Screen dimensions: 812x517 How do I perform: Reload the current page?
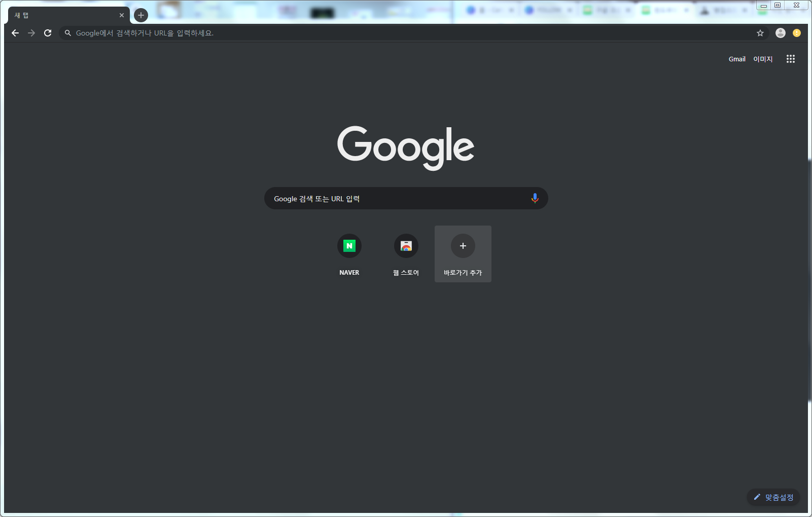pyautogui.click(x=48, y=33)
